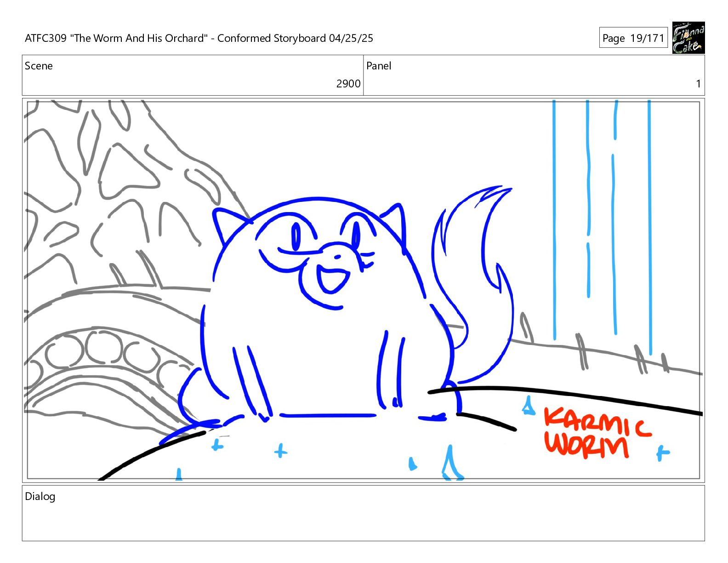Click the Scene label
This screenshot has width=728, height=563.
(39, 66)
